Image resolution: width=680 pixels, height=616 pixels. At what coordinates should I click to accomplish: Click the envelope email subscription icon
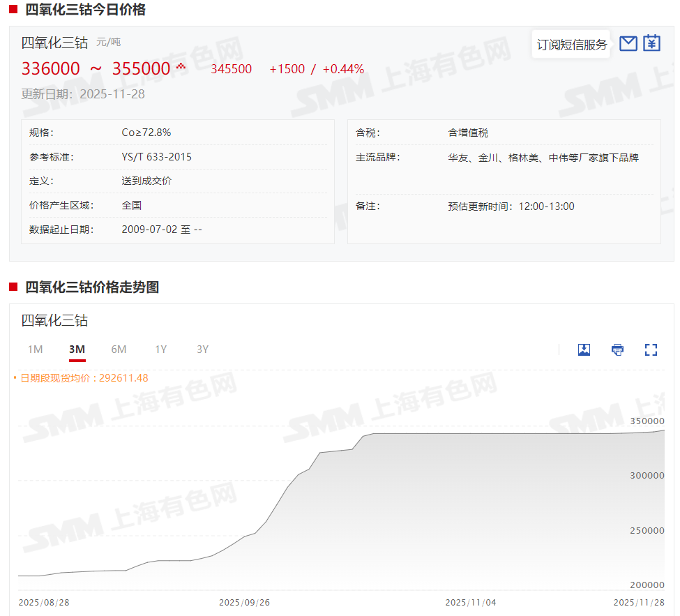pos(628,44)
